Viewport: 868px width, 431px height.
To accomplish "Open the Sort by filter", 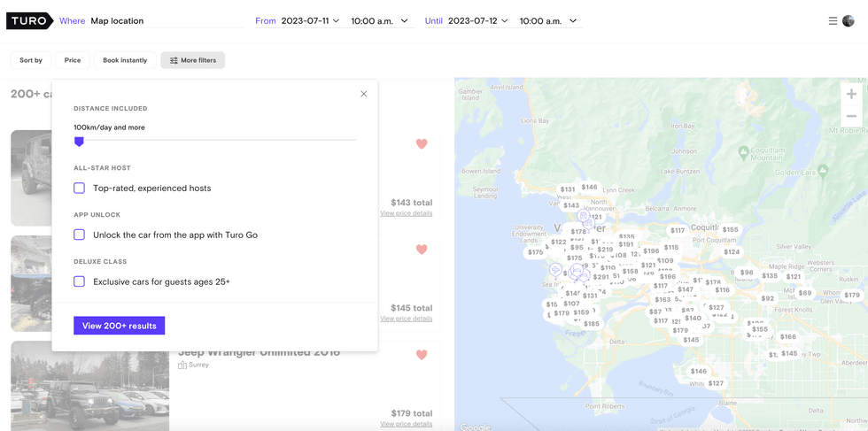I will point(31,60).
